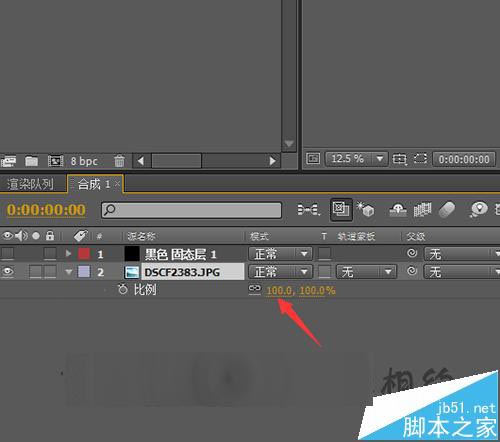Toggle draft 3D icon
Image resolution: width=500 pixels, height=442 pixels.
tap(365, 209)
